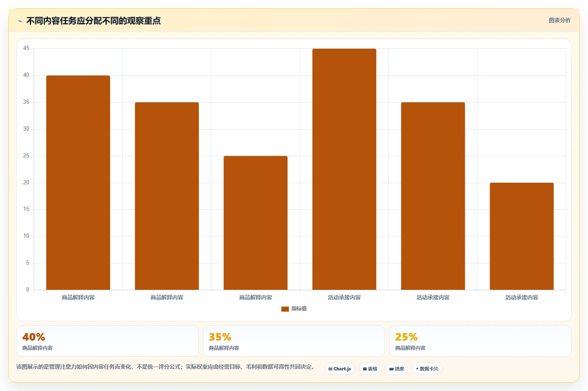
Task: Click the tallest bar valued 45
Action: click(x=344, y=169)
